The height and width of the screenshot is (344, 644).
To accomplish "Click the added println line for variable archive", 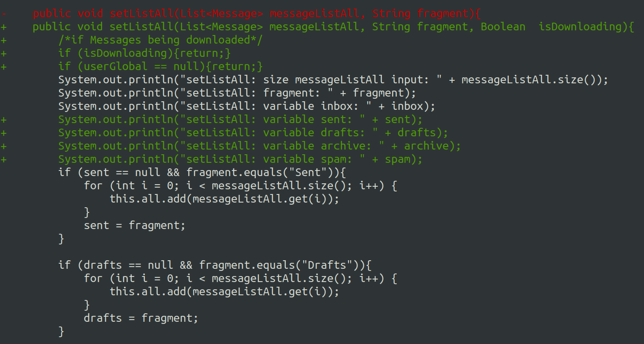I will coord(259,146).
